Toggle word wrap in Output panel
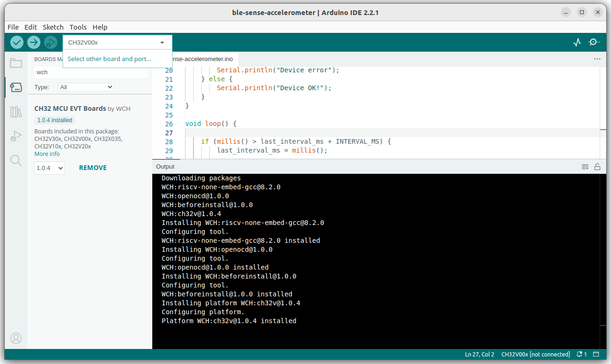Viewport: 611px width, 364px height. click(585, 167)
